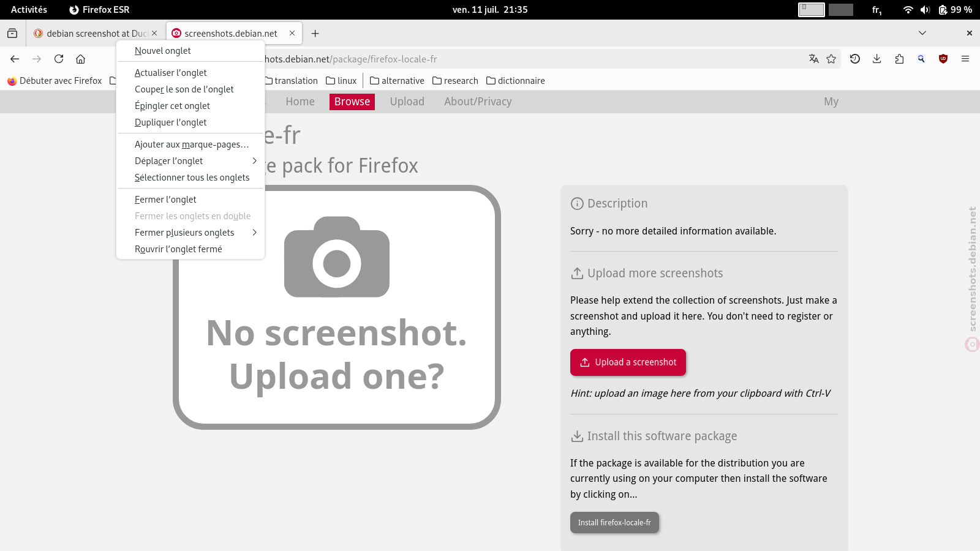Open the downloads panel

point(877,59)
